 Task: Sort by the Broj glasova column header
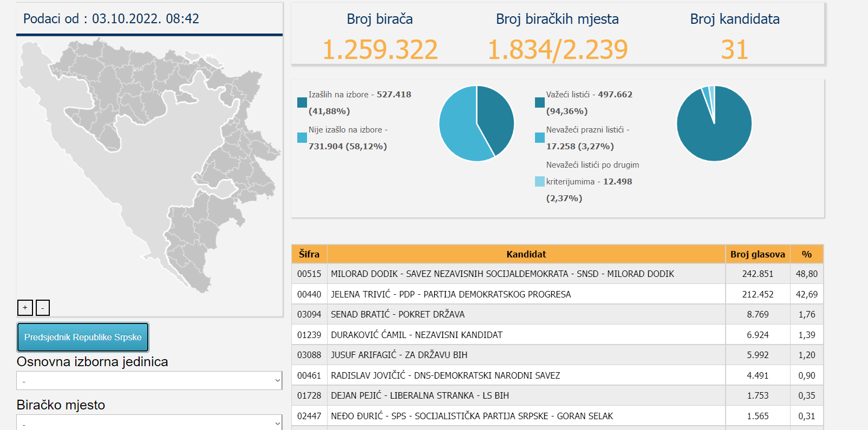[x=758, y=254]
